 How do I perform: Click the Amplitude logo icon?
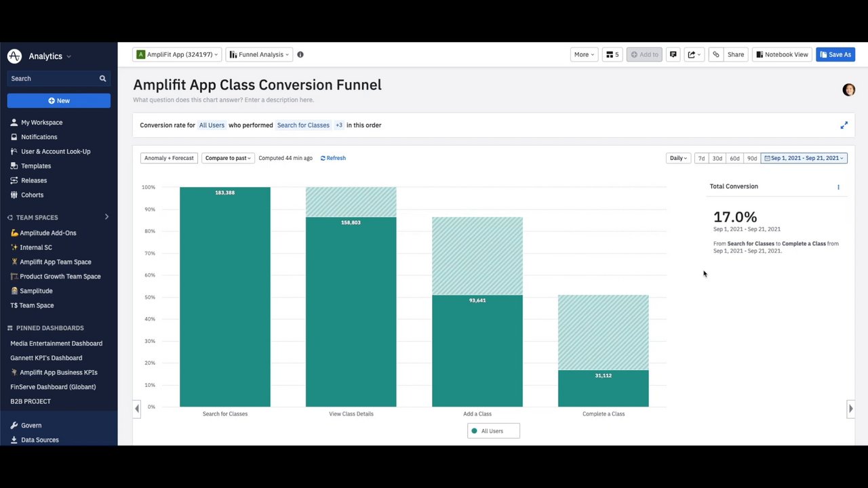(14, 56)
